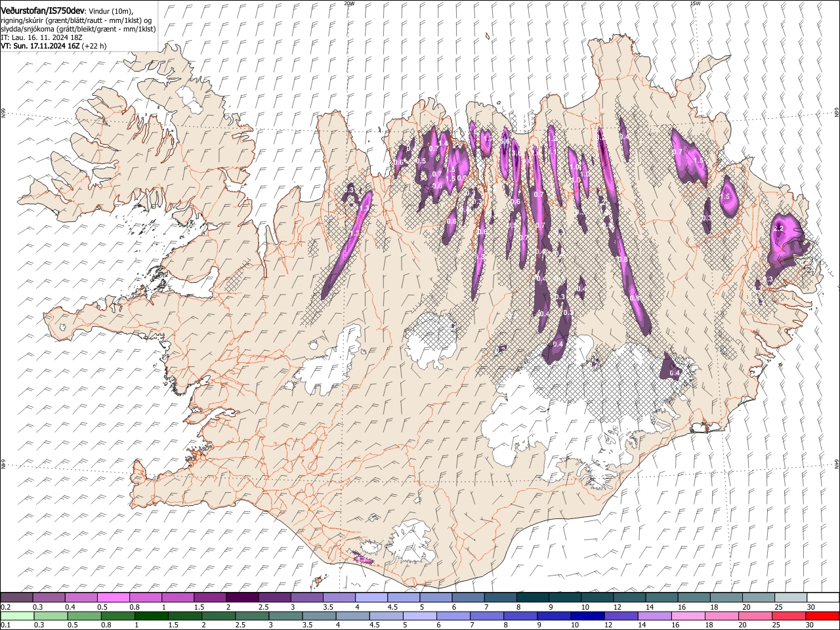The height and width of the screenshot is (630, 840).
Task: Select the darkest green 1–1.5 swatch in the lower legend
Action: [151, 616]
